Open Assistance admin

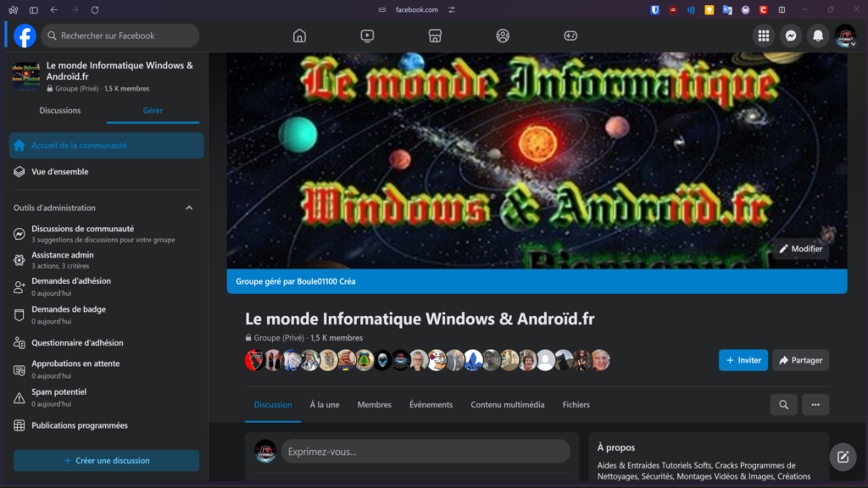pyautogui.click(x=106, y=260)
